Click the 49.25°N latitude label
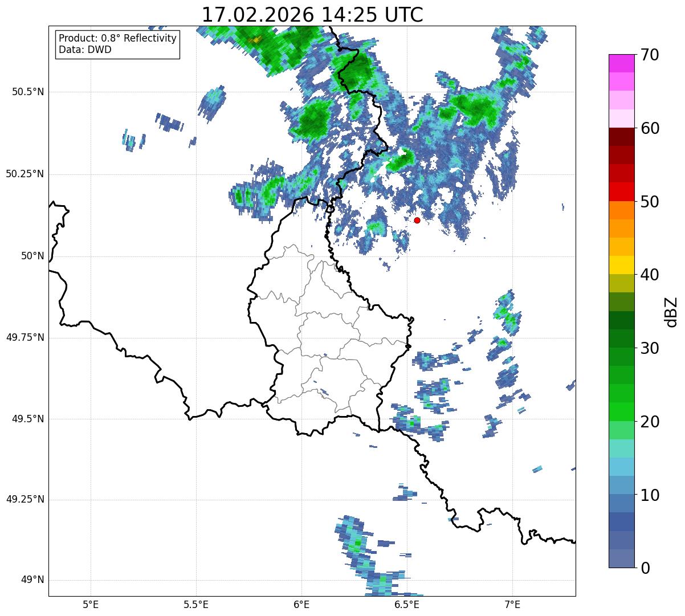The width and height of the screenshot is (685, 616). coord(25,500)
